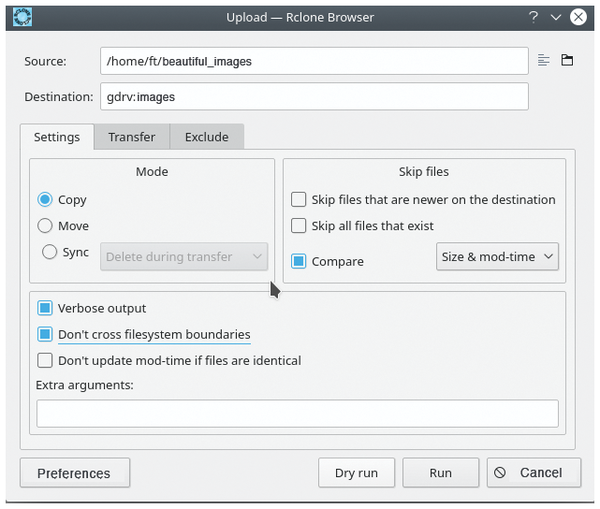Choose the Sync mode radio button
This screenshot has height=509, width=600.
tap(49, 253)
